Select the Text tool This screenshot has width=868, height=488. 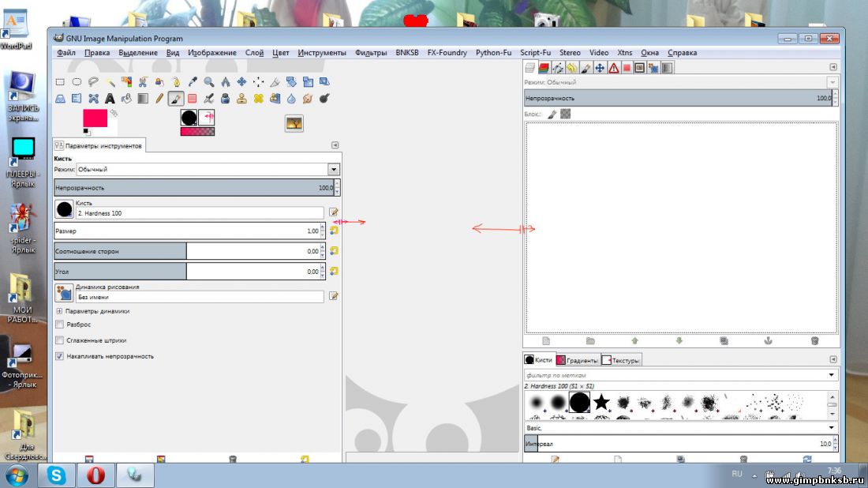click(110, 99)
